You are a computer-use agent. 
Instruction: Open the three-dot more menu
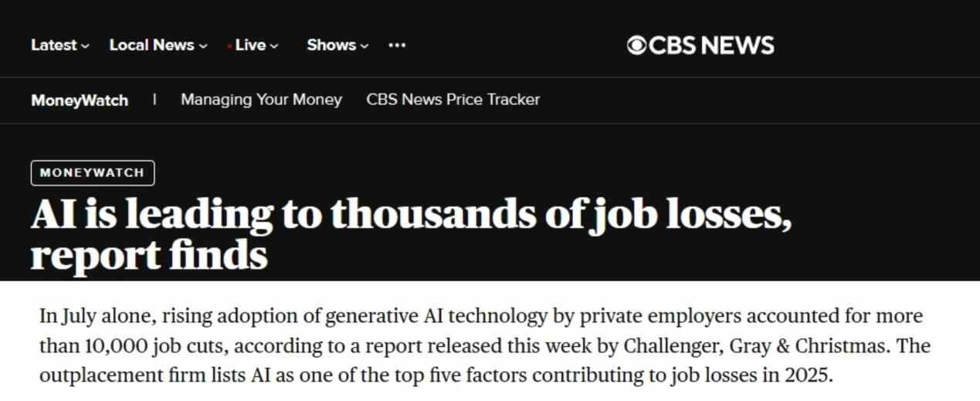[x=397, y=46]
